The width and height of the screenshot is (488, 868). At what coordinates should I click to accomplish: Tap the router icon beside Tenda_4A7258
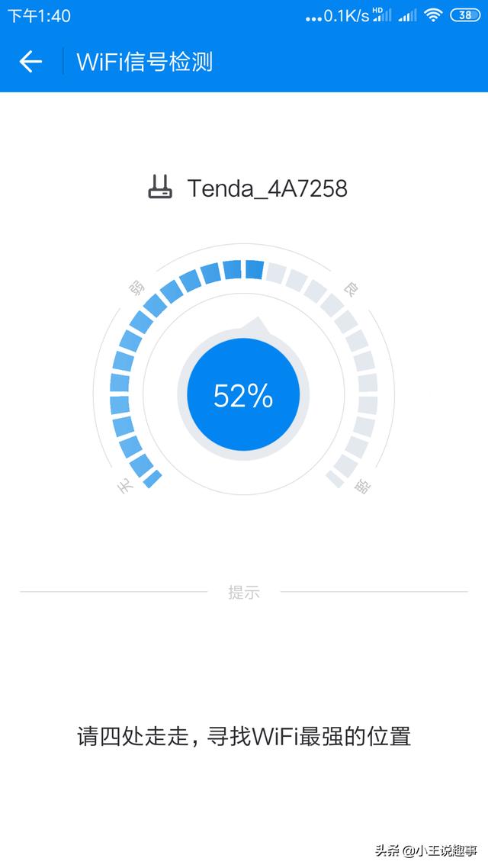[160, 187]
